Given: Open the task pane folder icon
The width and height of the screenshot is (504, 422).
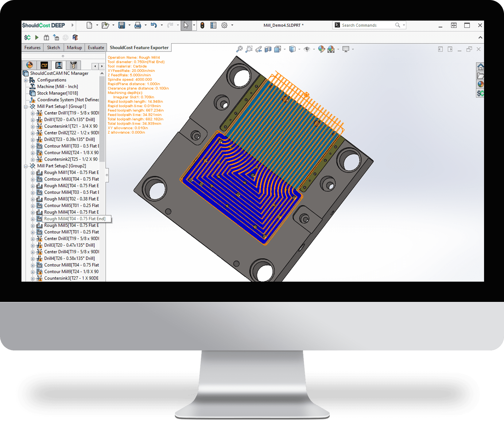Looking at the screenshot, I should tap(480, 76).
